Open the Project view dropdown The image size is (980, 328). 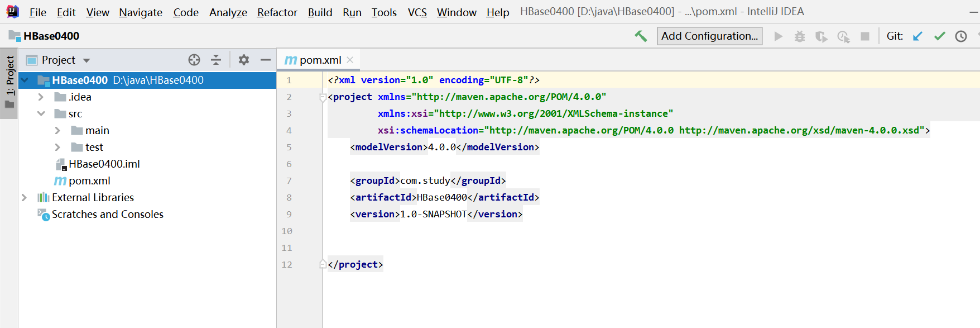(87, 60)
